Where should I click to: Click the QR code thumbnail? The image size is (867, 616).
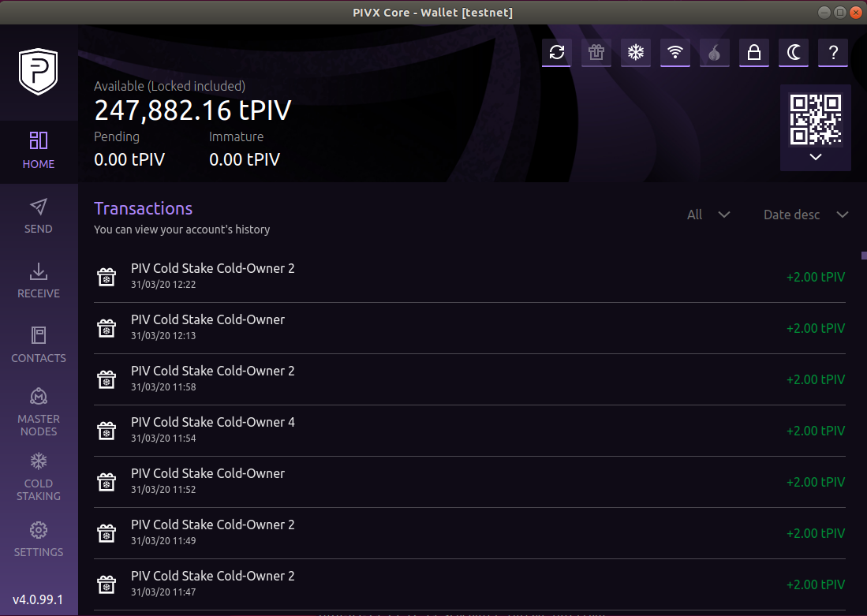[x=816, y=119]
